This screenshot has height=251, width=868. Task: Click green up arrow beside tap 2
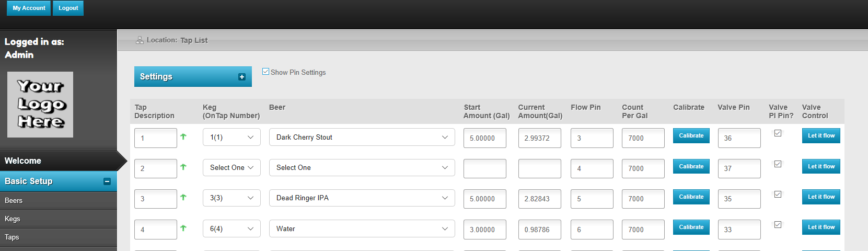[x=183, y=167]
